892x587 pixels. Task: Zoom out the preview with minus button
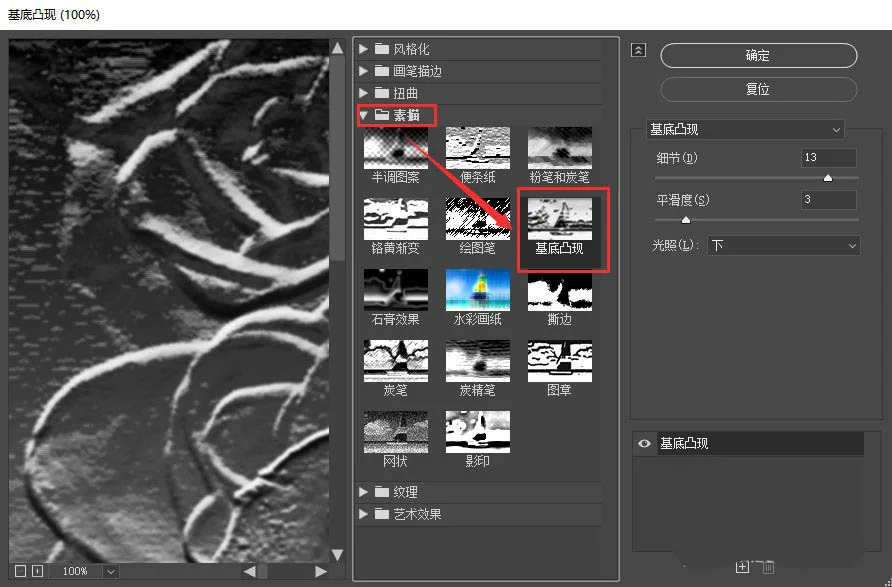(x=20, y=571)
